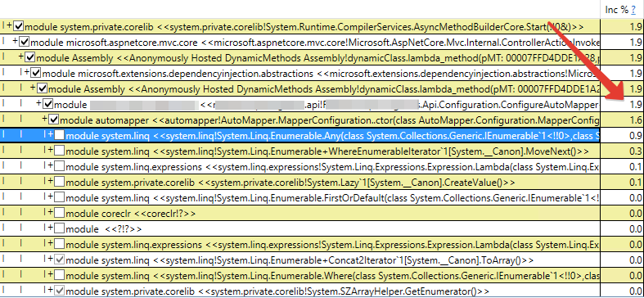
Task: Select the ControllerActionInvoker mvc.core row text
Action: click(315, 43)
